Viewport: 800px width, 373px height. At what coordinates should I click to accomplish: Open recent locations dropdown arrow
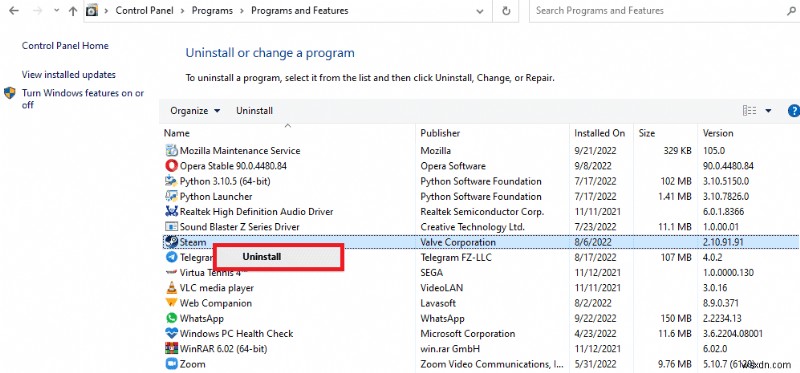[x=56, y=11]
